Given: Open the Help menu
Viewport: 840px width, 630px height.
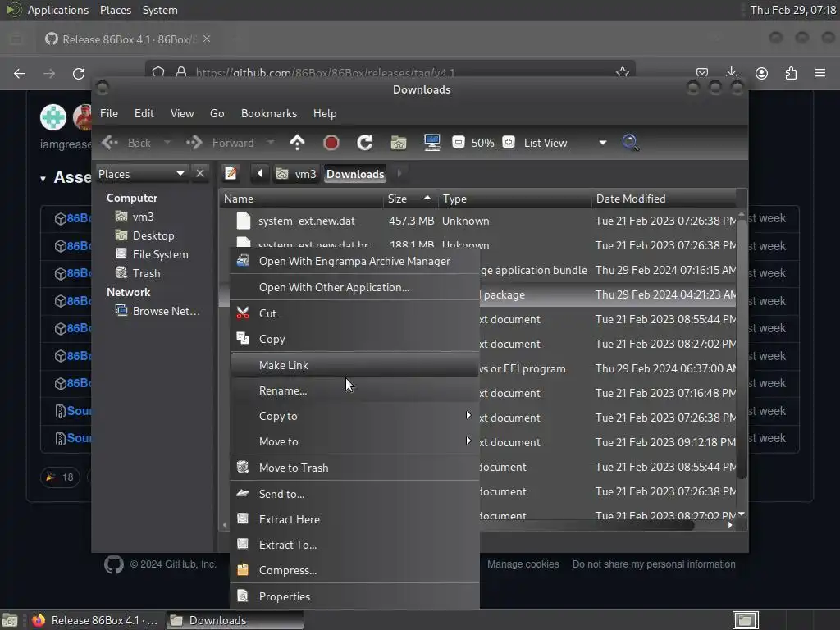Looking at the screenshot, I should tap(325, 113).
